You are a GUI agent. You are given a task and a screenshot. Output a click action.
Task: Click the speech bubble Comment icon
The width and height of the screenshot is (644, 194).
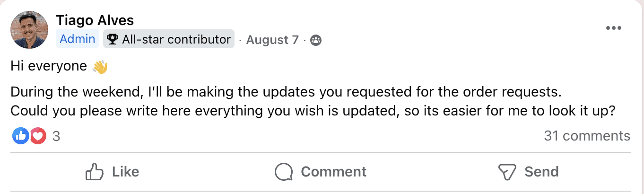click(284, 172)
